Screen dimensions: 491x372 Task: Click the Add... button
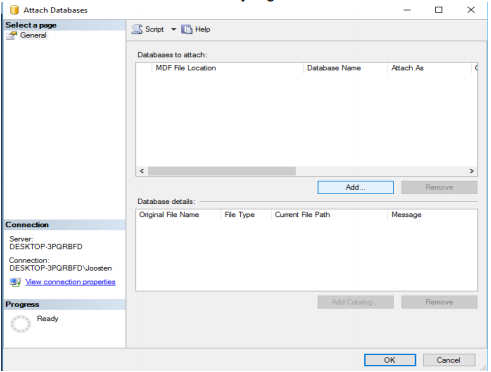[355, 187]
